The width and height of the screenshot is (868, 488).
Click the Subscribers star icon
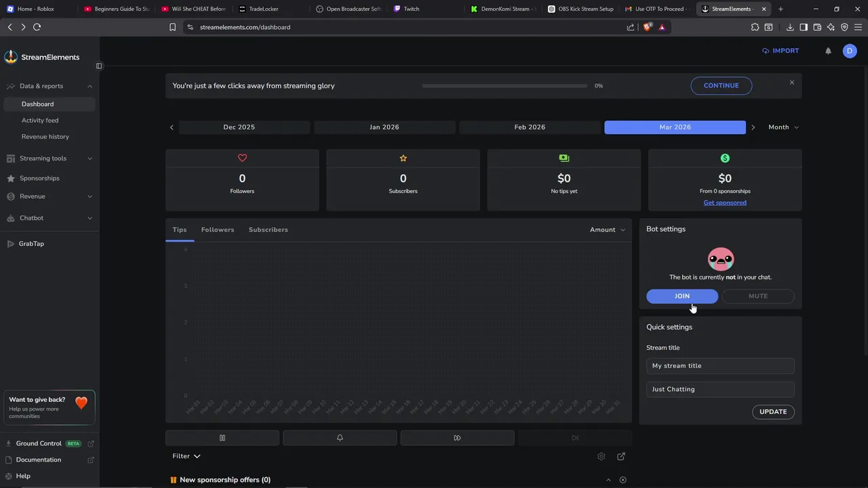tap(403, 158)
